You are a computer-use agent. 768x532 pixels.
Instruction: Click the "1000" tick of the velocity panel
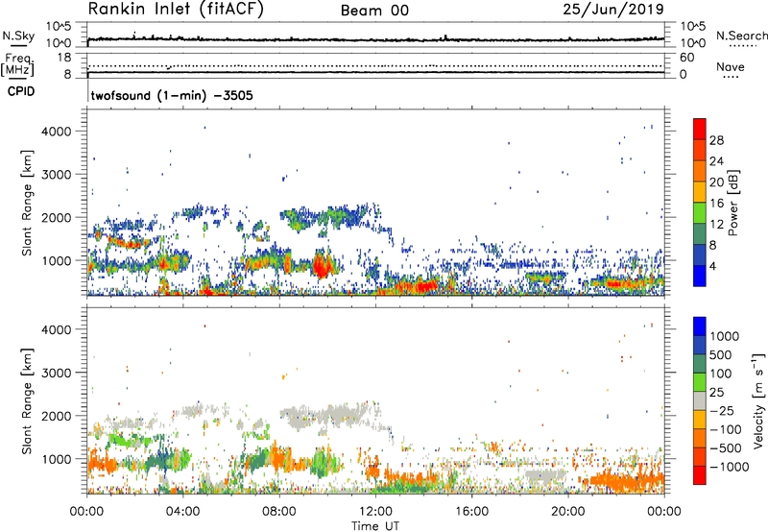click(57, 459)
